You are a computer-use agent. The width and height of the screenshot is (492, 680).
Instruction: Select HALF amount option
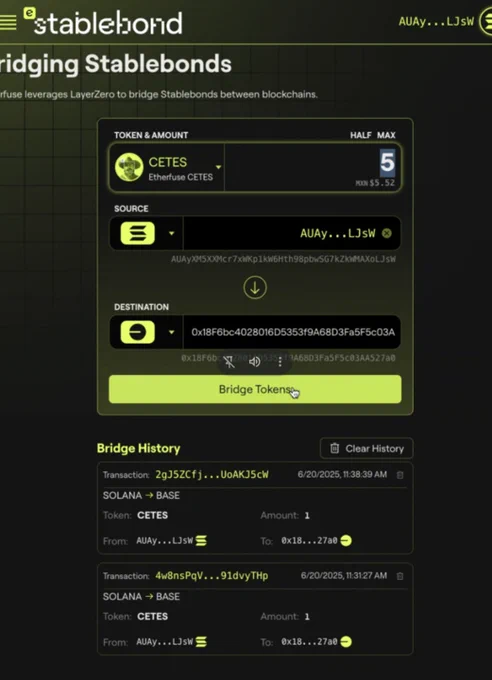pos(361,135)
